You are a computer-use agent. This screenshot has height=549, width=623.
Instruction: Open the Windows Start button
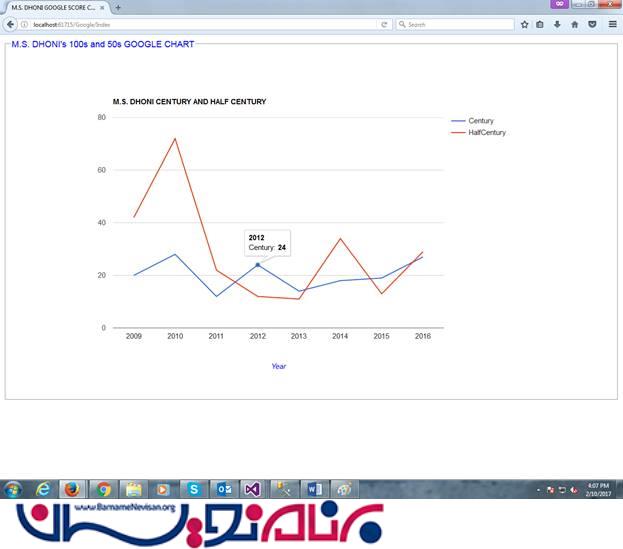click(x=13, y=489)
